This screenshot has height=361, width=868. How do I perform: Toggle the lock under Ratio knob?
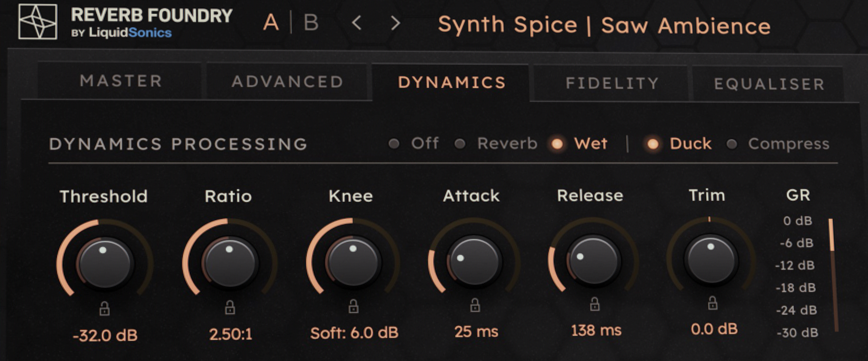tap(230, 307)
